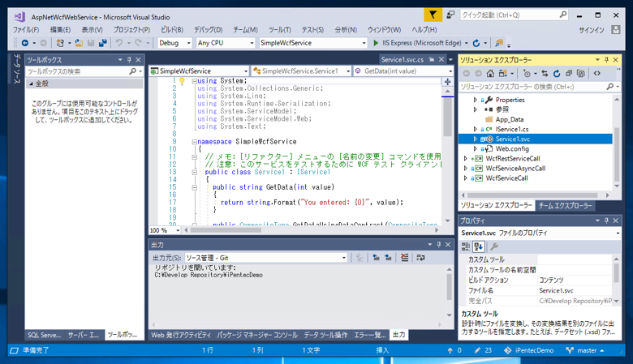Image resolution: width=633 pixels, height=364 pixels.
Task: Click the browser Refresh icon in toolbar
Action: [x=476, y=43]
